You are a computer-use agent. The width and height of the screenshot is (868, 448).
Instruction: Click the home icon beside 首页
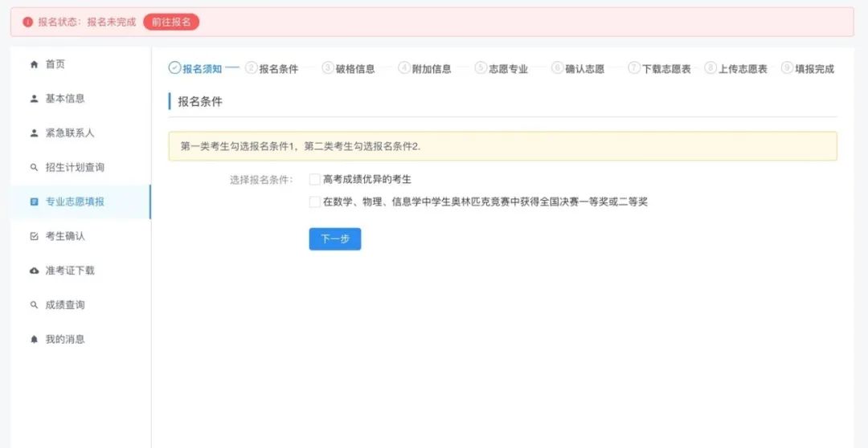coord(35,65)
